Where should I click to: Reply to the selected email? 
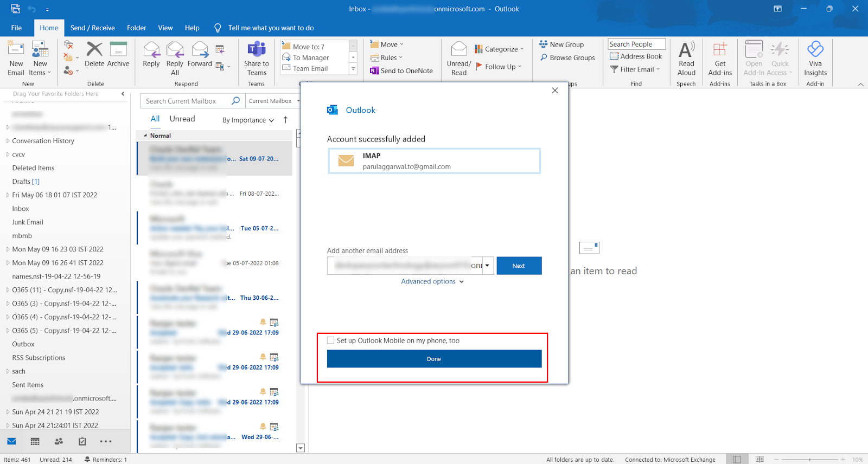[151, 54]
